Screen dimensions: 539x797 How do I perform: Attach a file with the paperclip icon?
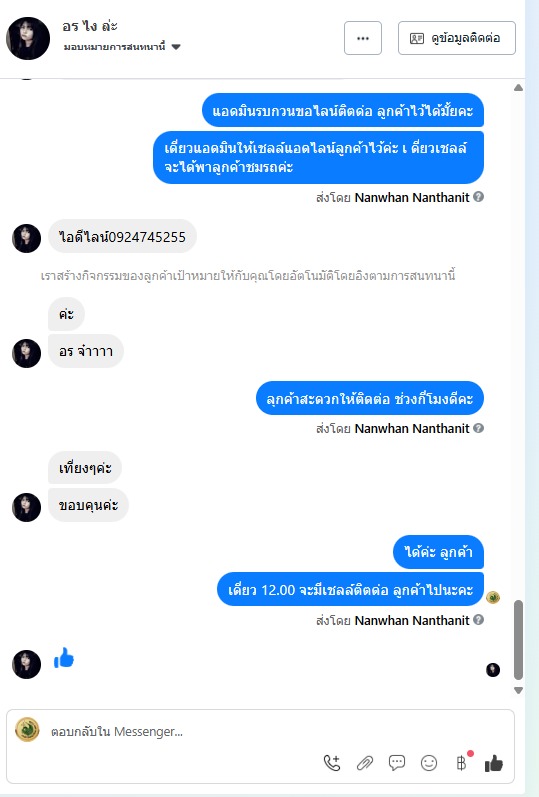pos(365,762)
